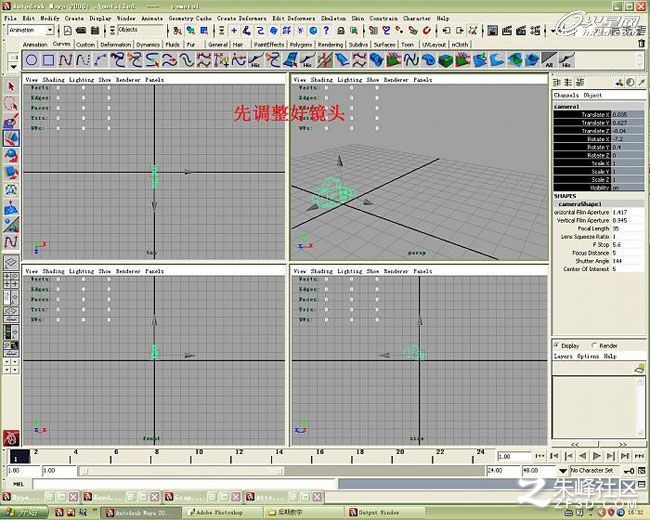Open the render settings icon
Screen dimensions: 650x520
[535, 30]
